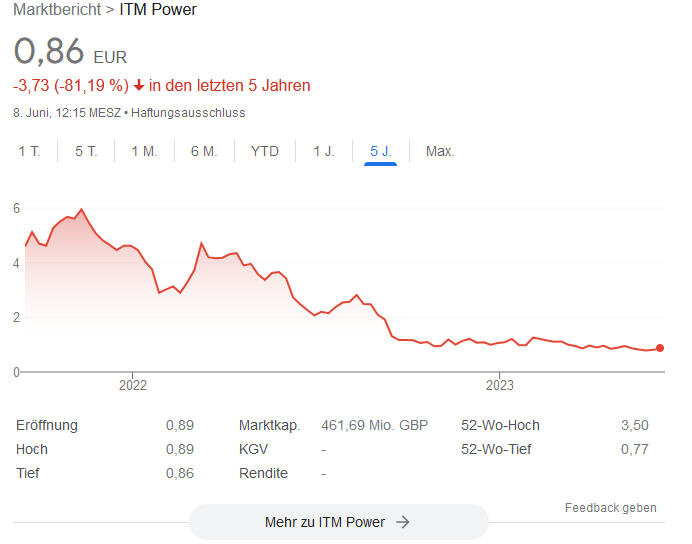Select the 1 T. time range tab

29,151
